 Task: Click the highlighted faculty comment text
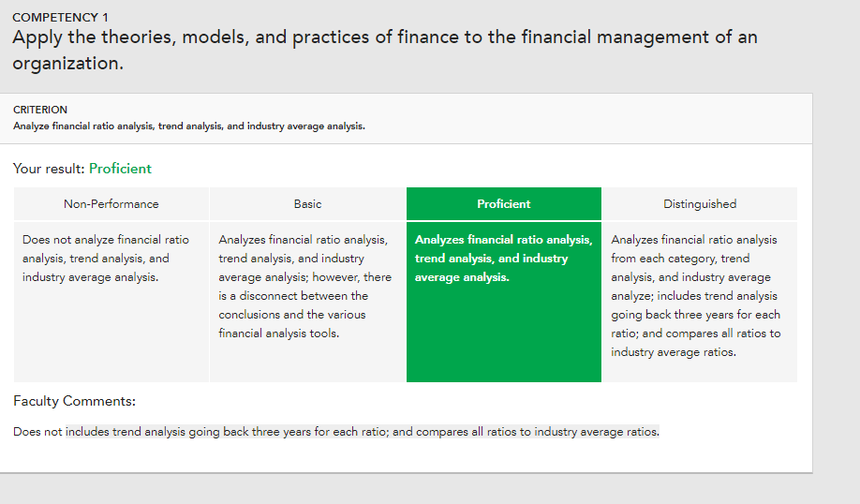362,432
